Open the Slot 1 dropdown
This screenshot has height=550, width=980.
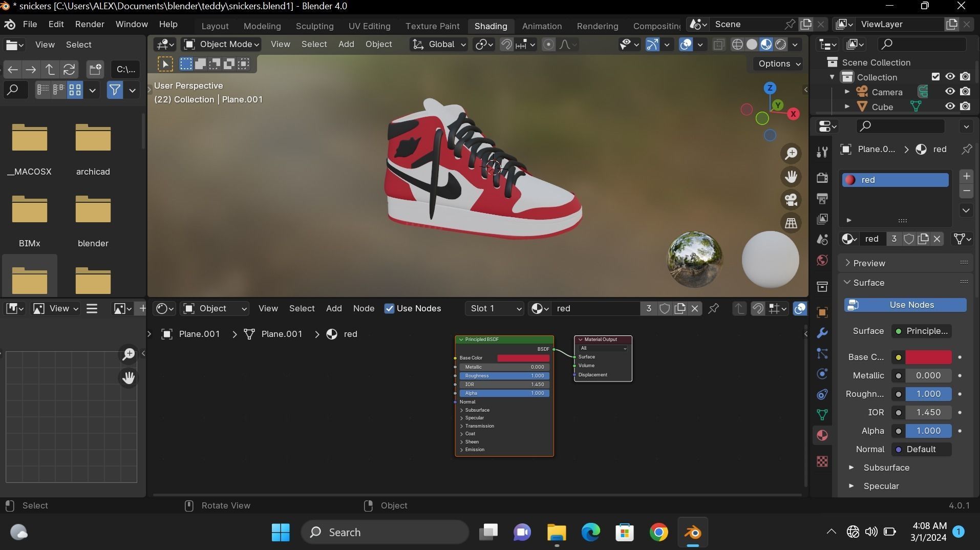(x=495, y=308)
